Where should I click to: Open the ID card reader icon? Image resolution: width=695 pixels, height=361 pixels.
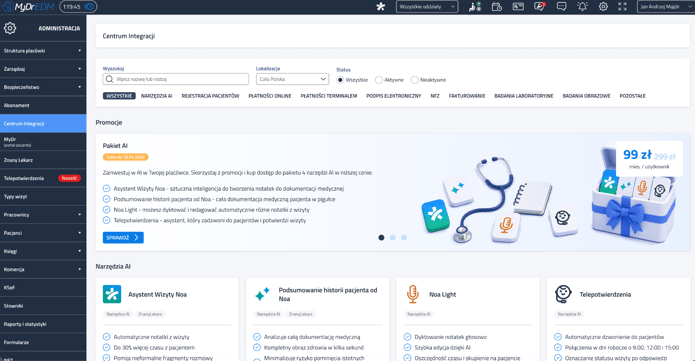coord(518,7)
